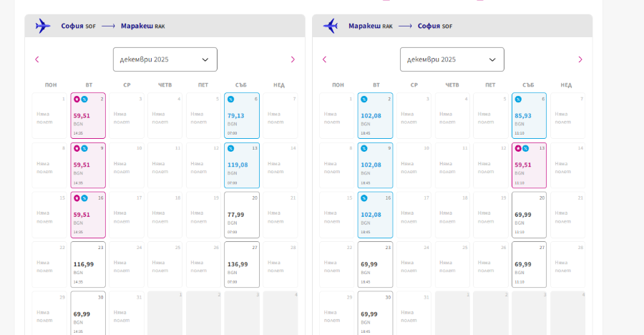This screenshot has height=335, width=644.
Task: Open the return декември 2025 month dropdown
Action: pyautogui.click(x=452, y=59)
